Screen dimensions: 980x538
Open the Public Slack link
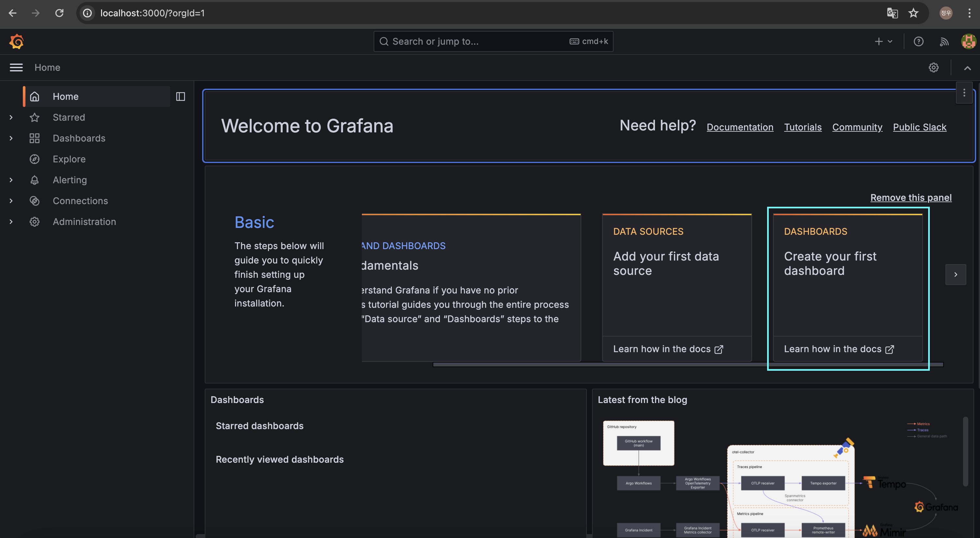pyautogui.click(x=919, y=127)
